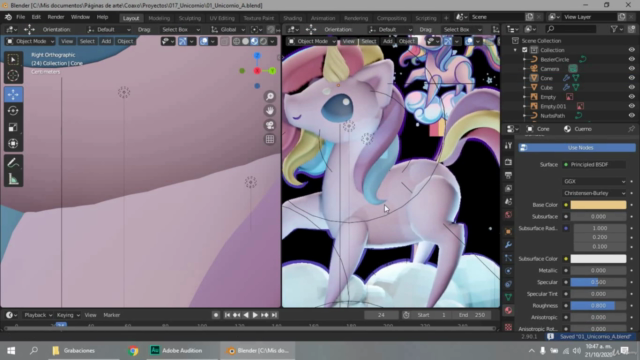Image resolution: width=640 pixels, height=360 pixels.
Task: Open the Object Data properties green triangle tab
Action: [x=508, y=297]
